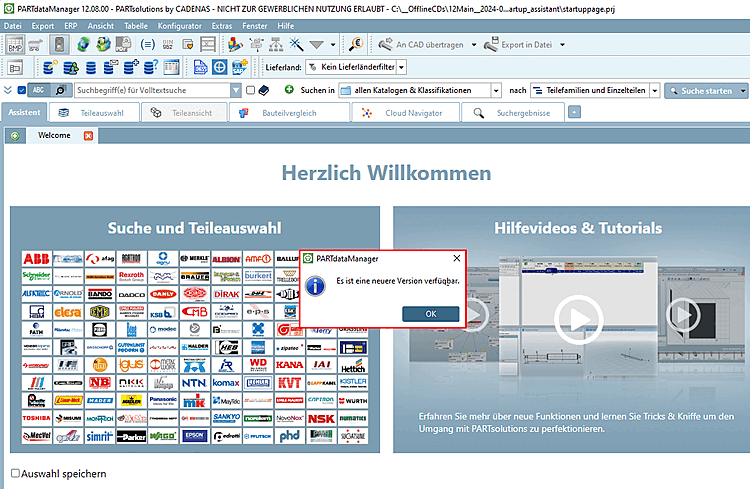Click OK in the PARTdataManager dialog
750x489 pixels.
430,314
